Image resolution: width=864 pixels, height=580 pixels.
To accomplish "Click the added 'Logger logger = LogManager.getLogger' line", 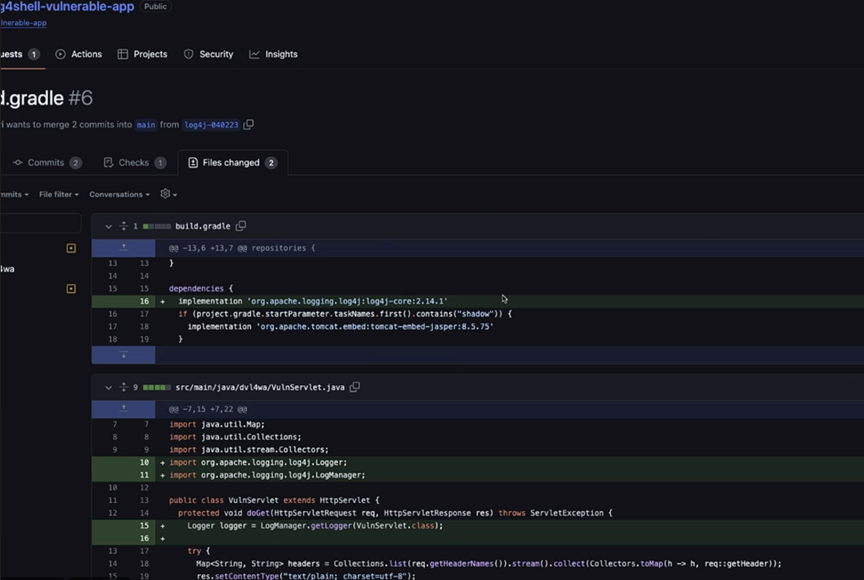I will [315, 526].
